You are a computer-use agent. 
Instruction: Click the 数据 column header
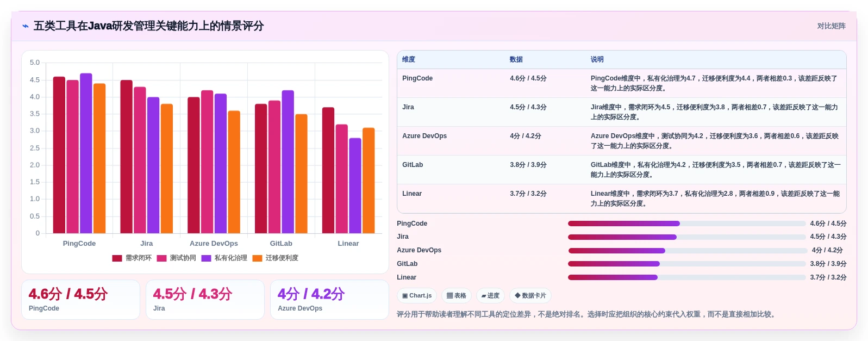tap(516, 59)
